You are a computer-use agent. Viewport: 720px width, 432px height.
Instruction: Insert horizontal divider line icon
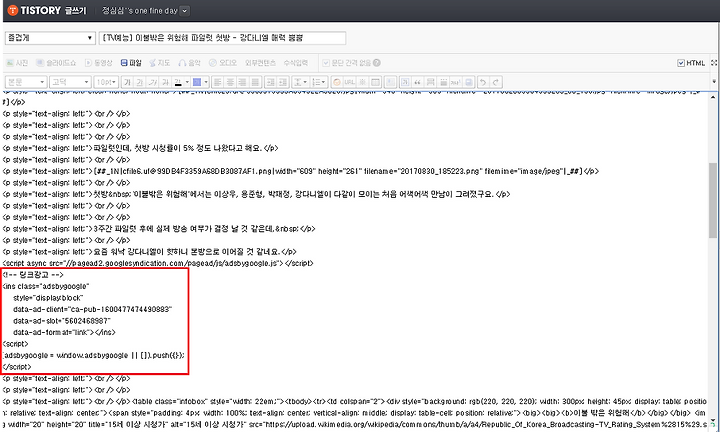[430, 82]
